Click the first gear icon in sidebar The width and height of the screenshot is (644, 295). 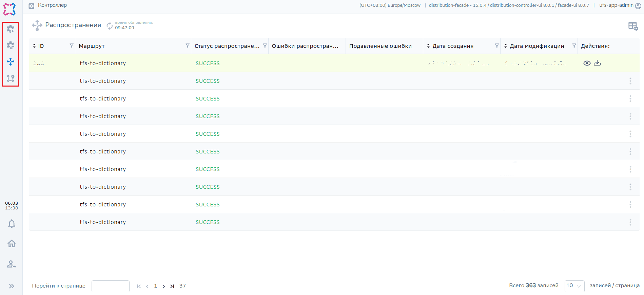click(11, 29)
